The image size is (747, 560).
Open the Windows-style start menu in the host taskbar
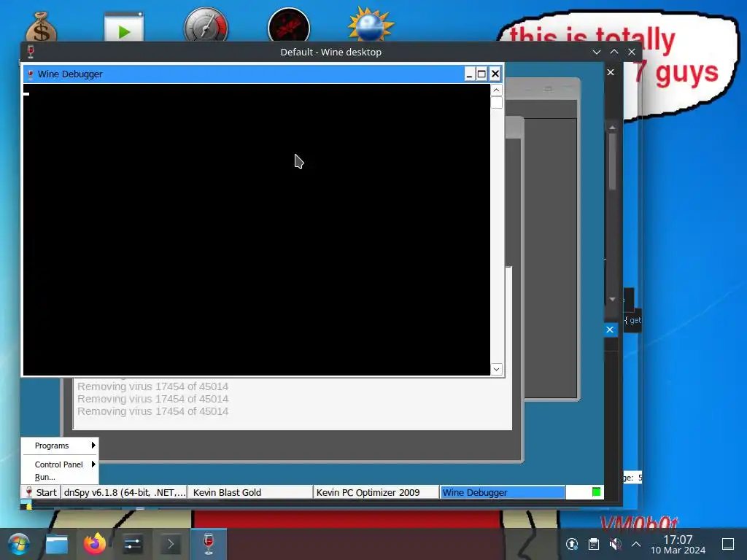18,544
